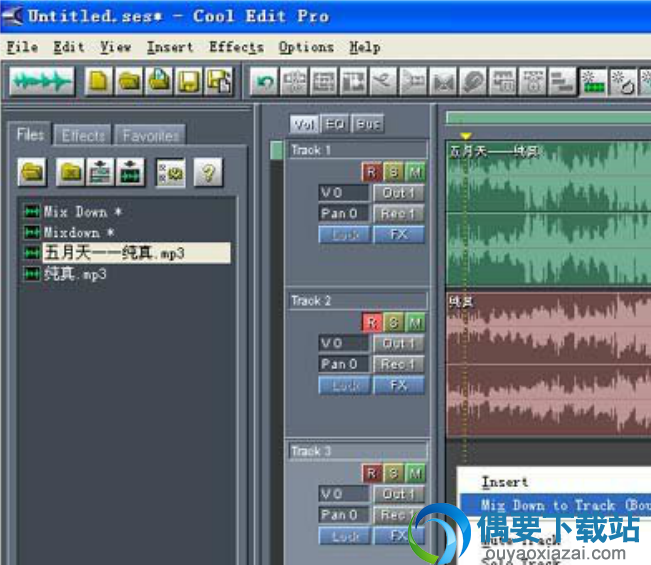This screenshot has width=651, height=565.
Task: Click advanced options icon in Files panel
Action: pos(170,172)
